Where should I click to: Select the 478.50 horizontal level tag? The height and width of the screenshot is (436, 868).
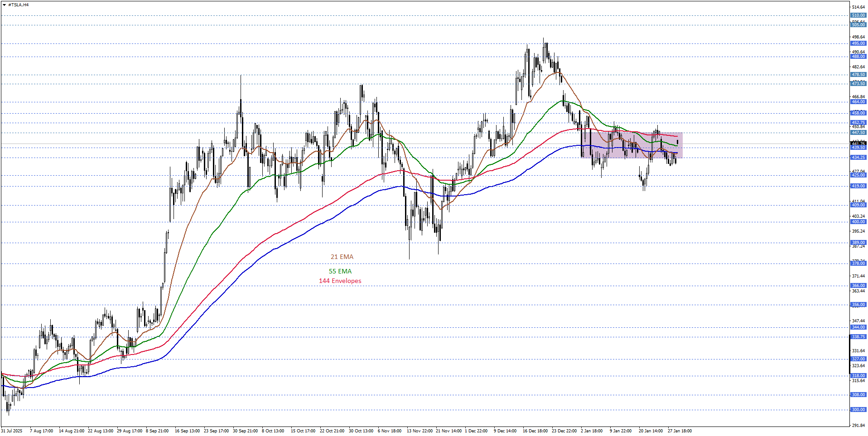[x=858, y=75]
